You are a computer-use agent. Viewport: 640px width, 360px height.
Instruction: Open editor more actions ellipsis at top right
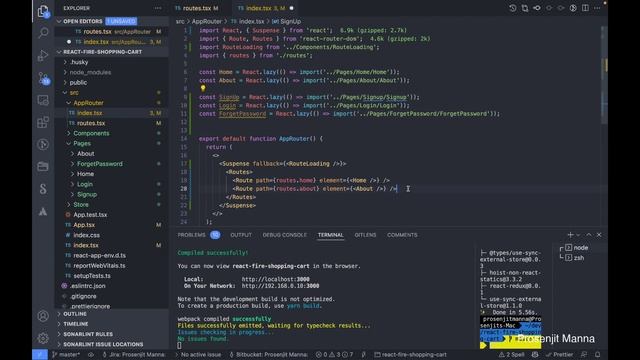click(597, 8)
